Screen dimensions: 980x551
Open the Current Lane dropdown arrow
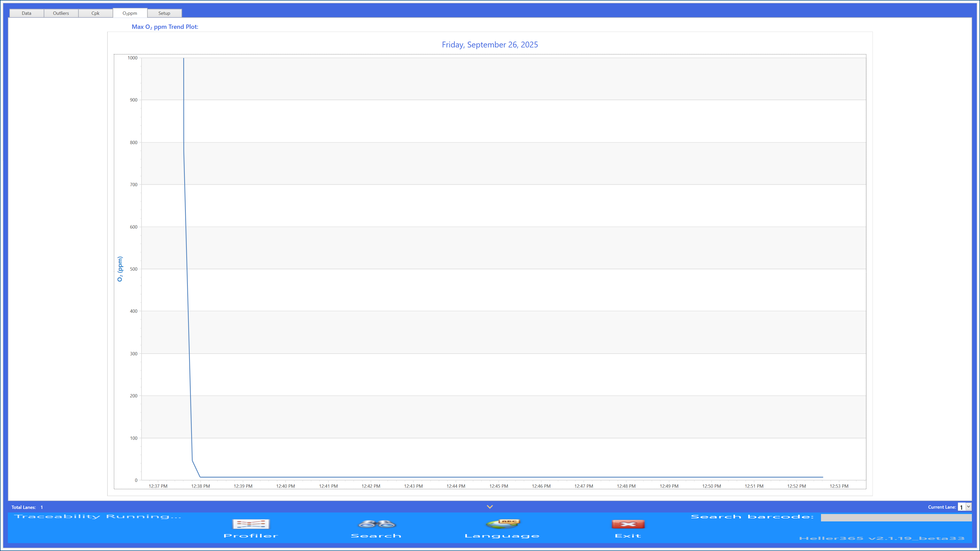(969, 506)
